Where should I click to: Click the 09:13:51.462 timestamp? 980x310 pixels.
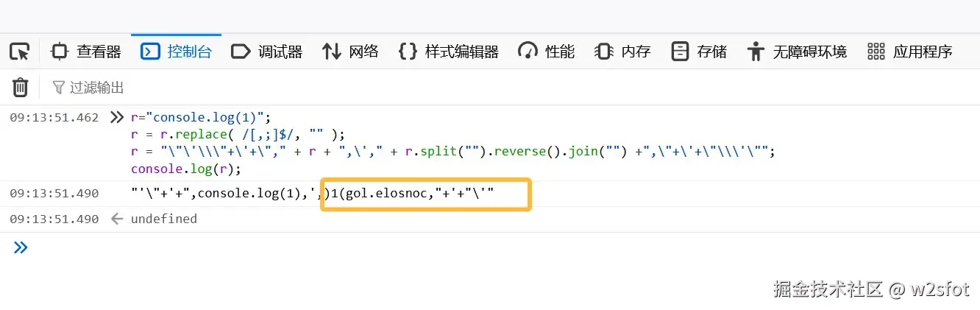pos(54,117)
